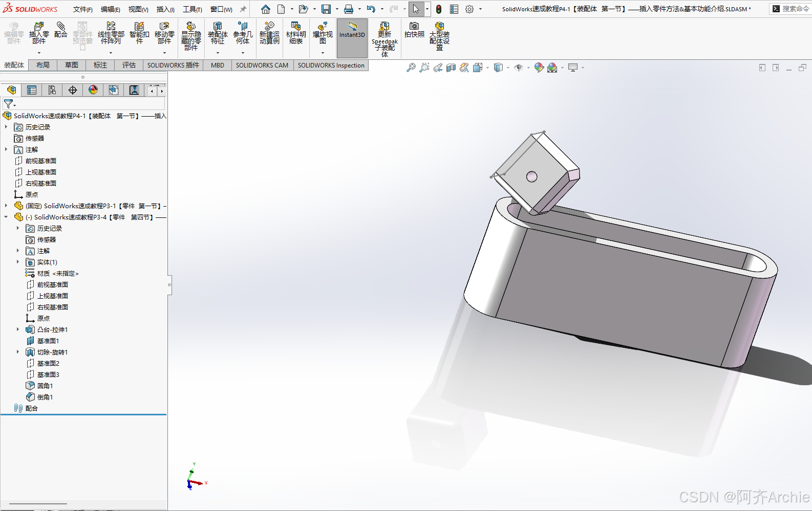Viewport: 812px width, 511px height.
Task: Switch to the 草图 tab
Action: click(x=72, y=65)
